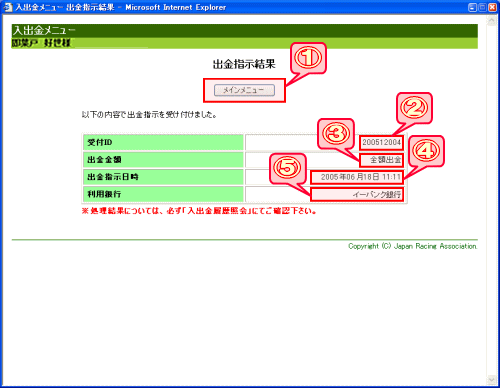This screenshot has width=500, height=388.
Task: Click the 出金指示日時 row label
Action: [163, 177]
